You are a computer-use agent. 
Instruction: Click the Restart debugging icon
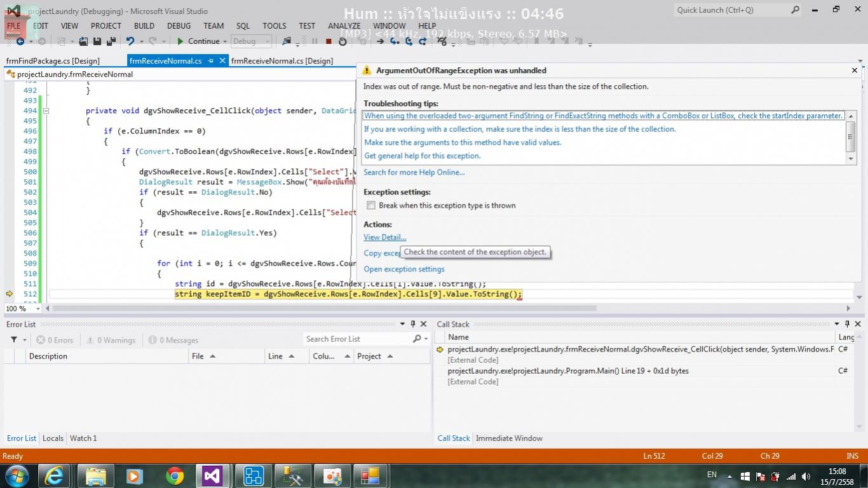[x=342, y=41]
